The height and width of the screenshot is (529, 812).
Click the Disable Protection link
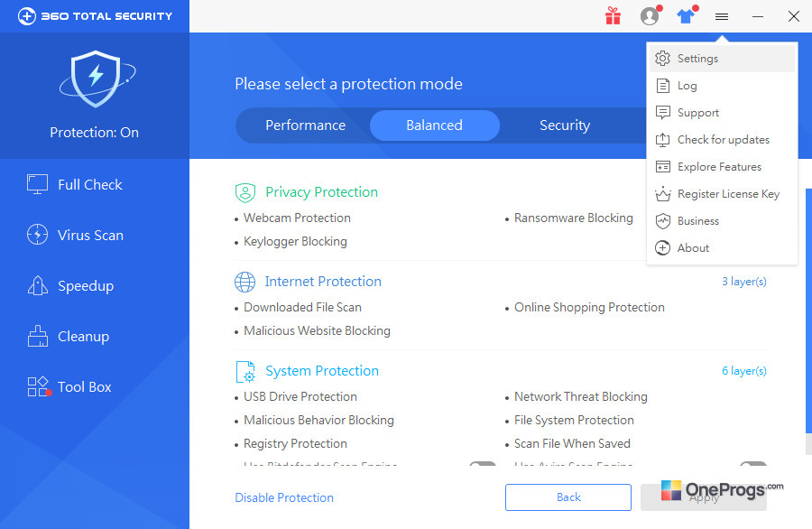pyautogui.click(x=284, y=497)
